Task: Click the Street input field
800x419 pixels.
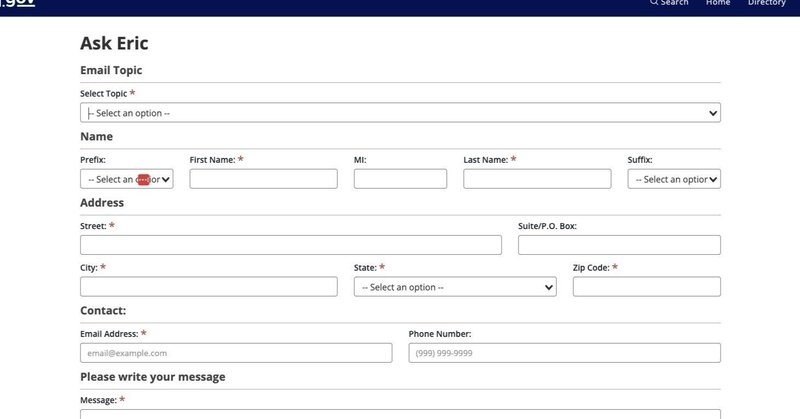Action: click(x=291, y=245)
